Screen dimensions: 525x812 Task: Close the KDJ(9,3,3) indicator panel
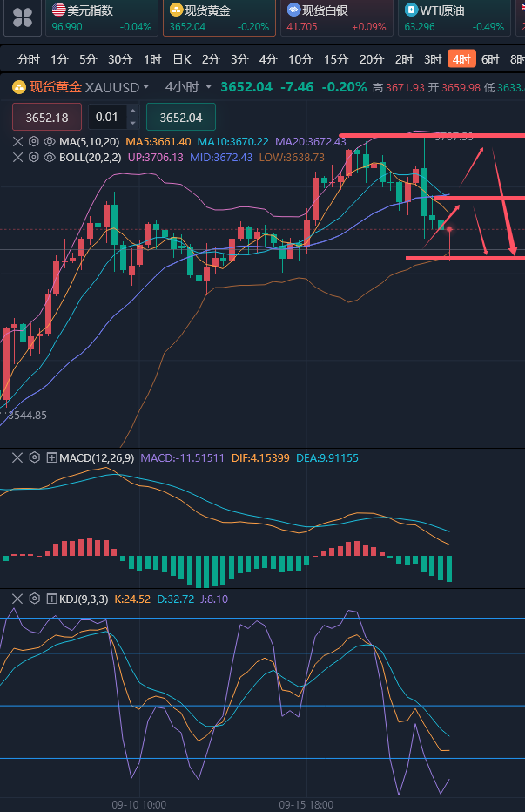17,599
